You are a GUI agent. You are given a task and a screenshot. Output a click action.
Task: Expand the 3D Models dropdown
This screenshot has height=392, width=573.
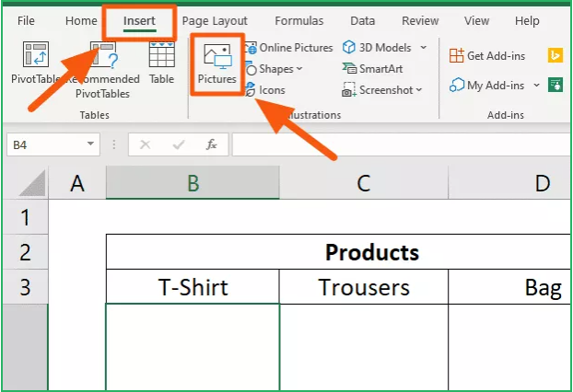[x=423, y=47]
